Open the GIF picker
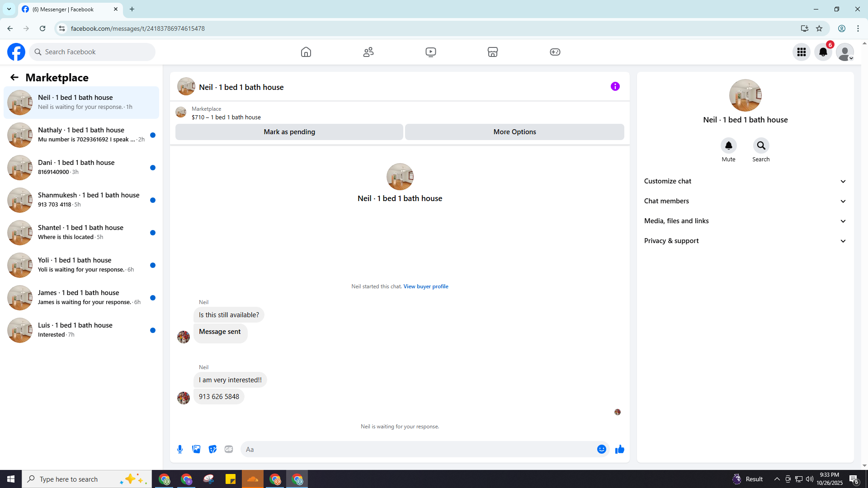Image resolution: width=868 pixels, height=488 pixels. pos(229,449)
